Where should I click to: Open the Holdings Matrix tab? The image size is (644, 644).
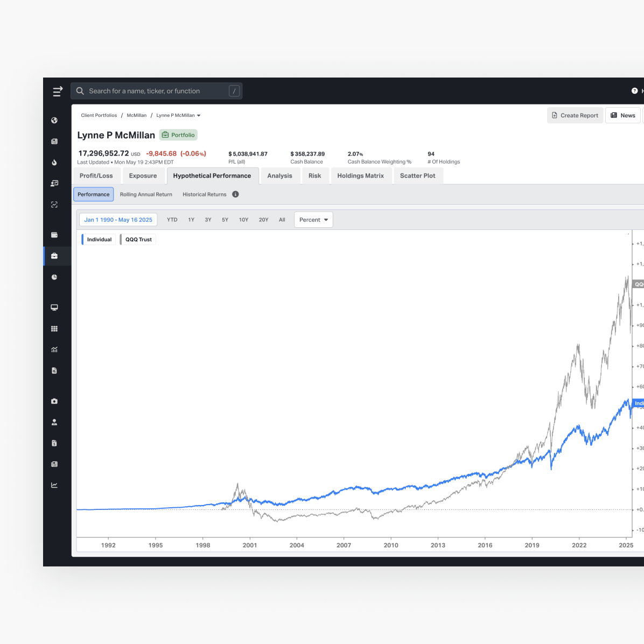point(360,176)
